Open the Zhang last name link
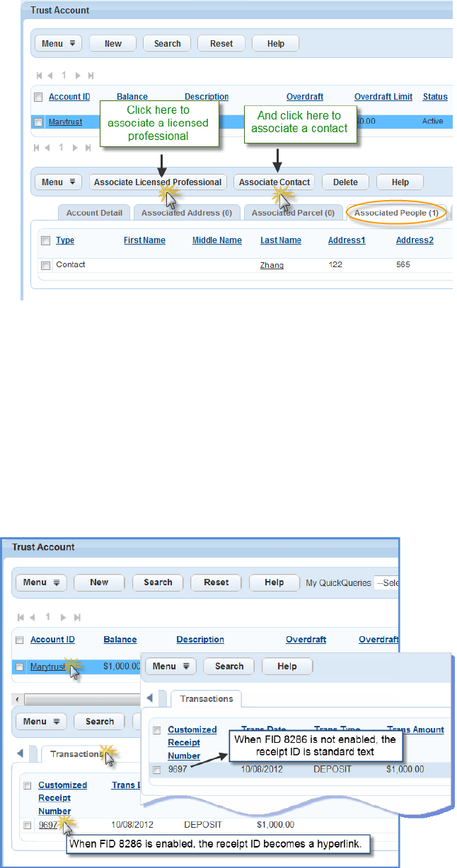This screenshot has width=457, height=868. tap(272, 265)
